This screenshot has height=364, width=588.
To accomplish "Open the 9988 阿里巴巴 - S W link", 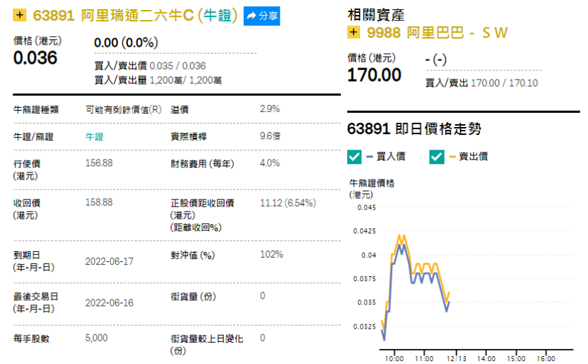I will [437, 33].
